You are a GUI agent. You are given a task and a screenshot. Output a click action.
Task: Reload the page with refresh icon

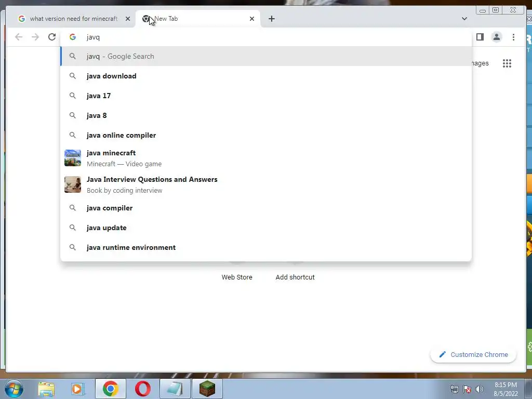pyautogui.click(x=52, y=37)
